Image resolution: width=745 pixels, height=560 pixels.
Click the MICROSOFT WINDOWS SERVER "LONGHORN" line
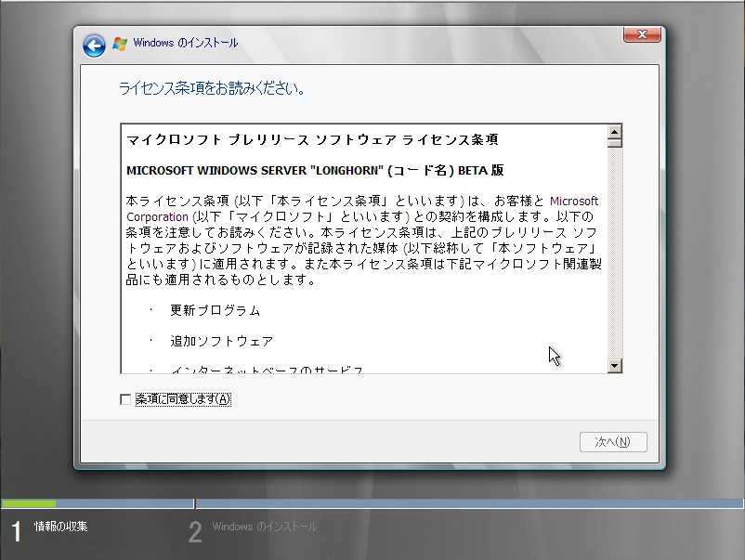tap(315, 171)
